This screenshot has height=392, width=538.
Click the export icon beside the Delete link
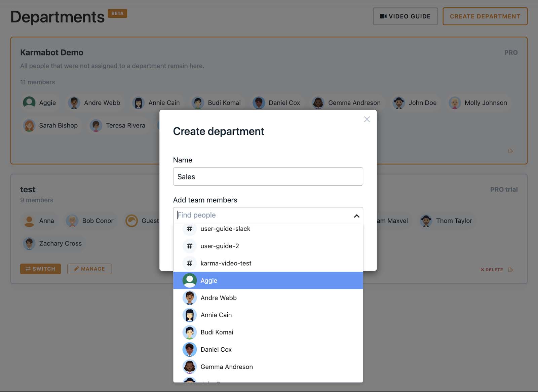(x=511, y=269)
